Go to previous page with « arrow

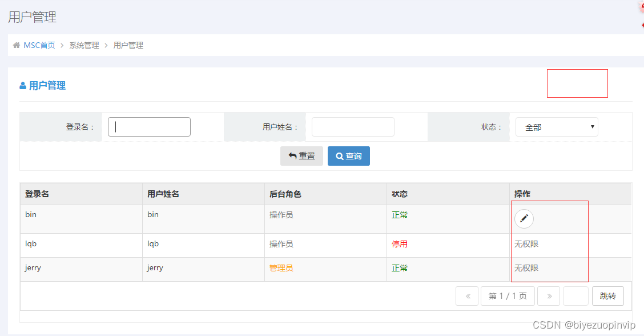pyautogui.click(x=467, y=296)
